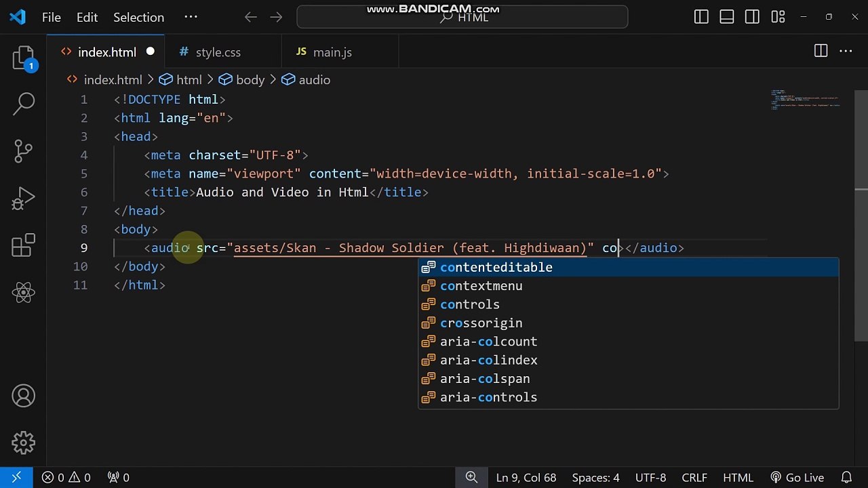Start Go Live server

coord(797,477)
